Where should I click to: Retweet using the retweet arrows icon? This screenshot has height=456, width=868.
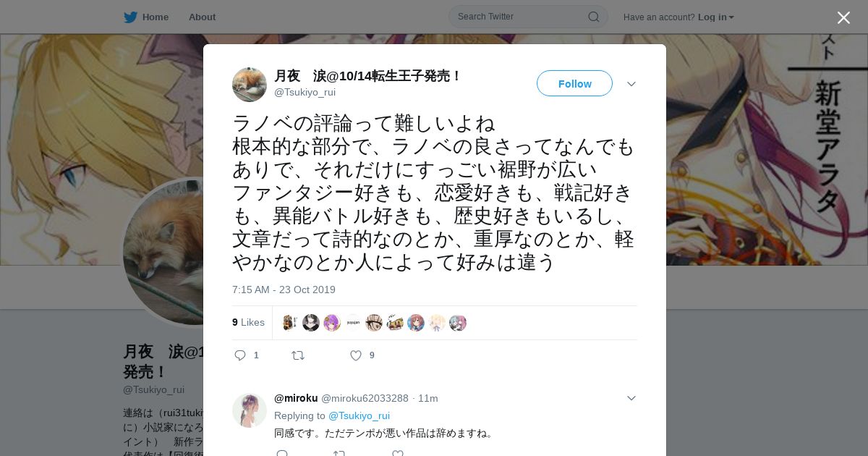(x=297, y=355)
